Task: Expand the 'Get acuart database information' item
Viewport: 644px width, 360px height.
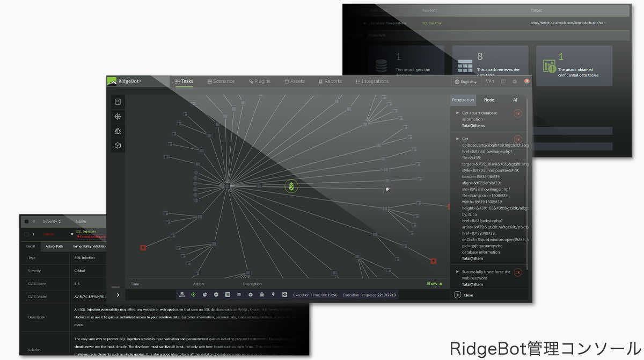Action: tap(457, 113)
